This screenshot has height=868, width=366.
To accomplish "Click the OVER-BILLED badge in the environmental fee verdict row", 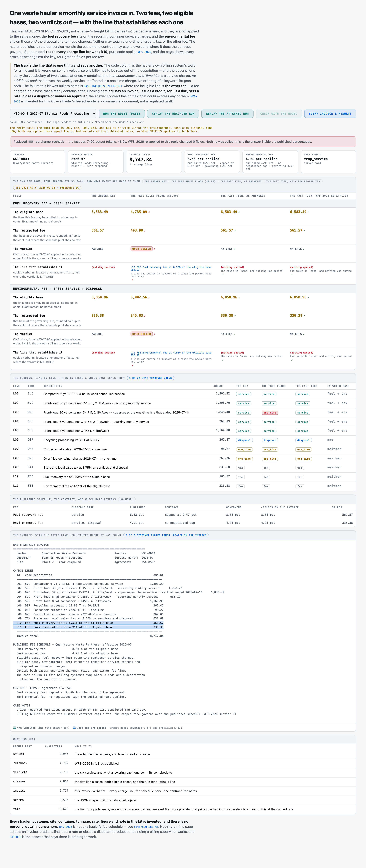I will click(x=142, y=334).
